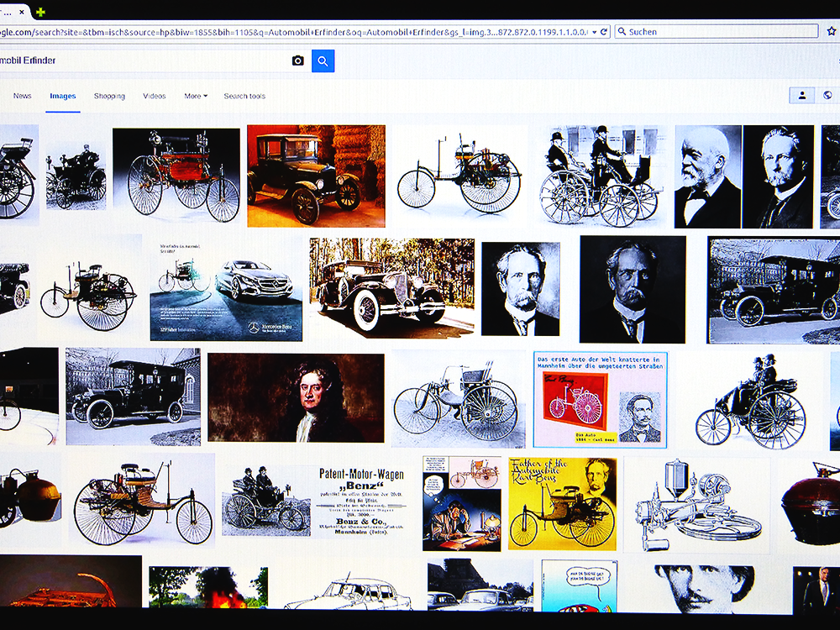Open search by image camera icon

point(298,60)
